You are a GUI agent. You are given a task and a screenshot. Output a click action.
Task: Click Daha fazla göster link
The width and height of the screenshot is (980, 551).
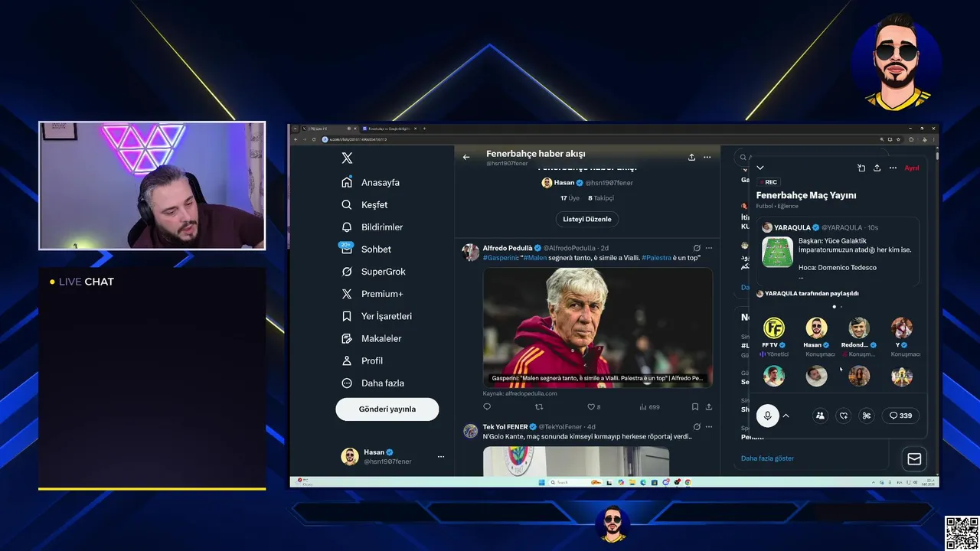click(767, 458)
